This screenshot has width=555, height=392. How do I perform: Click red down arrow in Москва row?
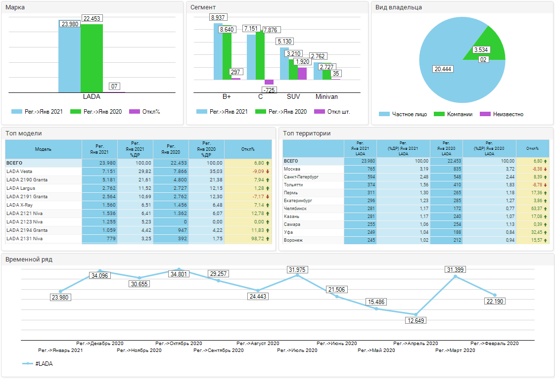(546, 169)
